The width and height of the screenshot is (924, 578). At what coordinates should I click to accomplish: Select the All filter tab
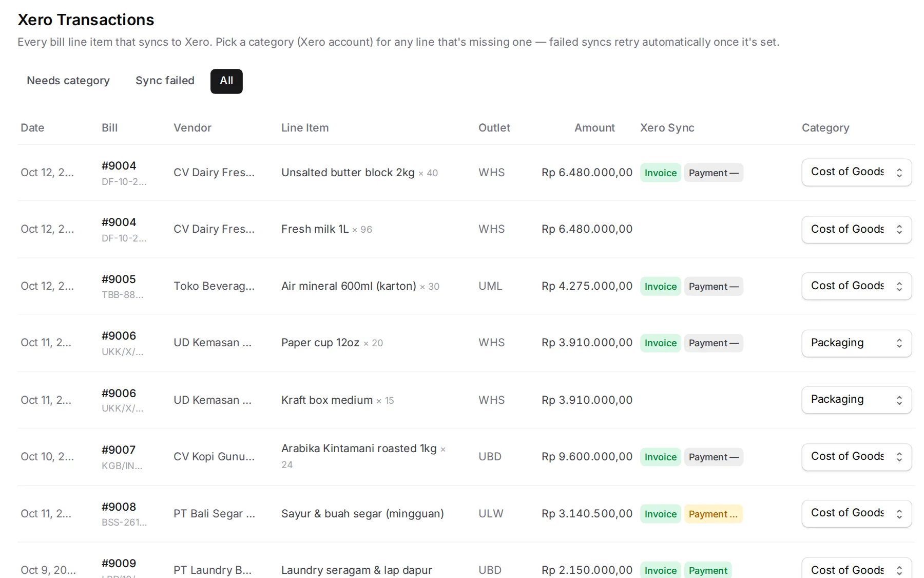coord(226,81)
